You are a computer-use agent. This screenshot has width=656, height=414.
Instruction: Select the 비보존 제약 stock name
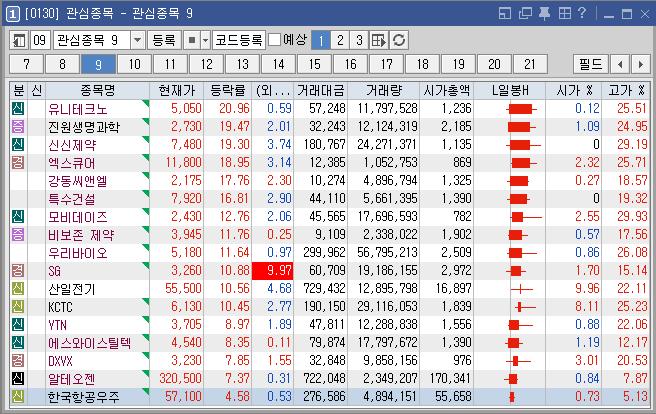(x=81, y=235)
